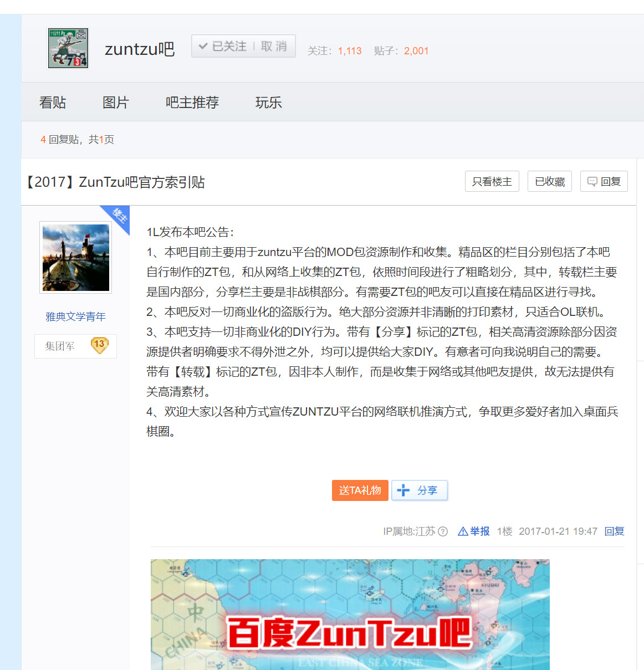Switch to the 图片 tab
The height and width of the screenshot is (670, 644).
115,102
